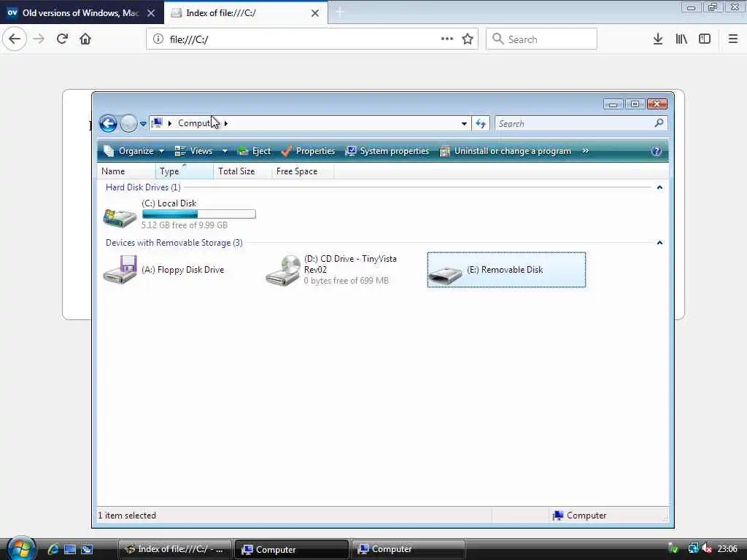Click the Explorer help icon
The image size is (747, 560).
(x=657, y=151)
